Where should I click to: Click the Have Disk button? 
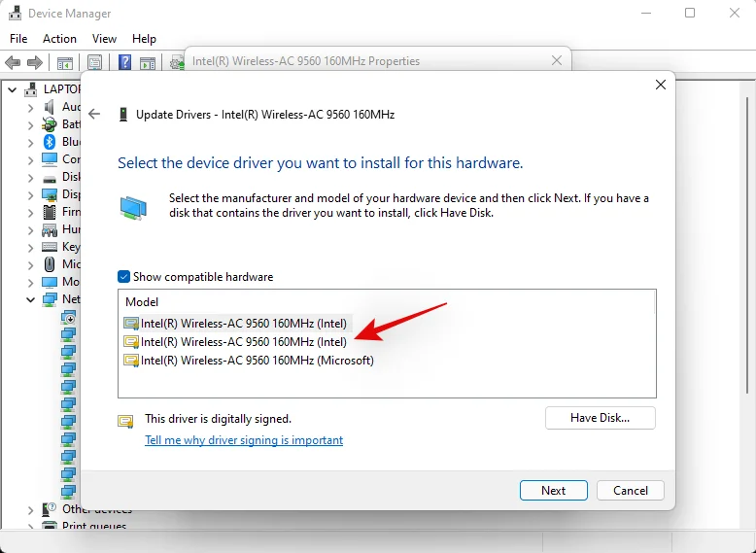(x=601, y=418)
